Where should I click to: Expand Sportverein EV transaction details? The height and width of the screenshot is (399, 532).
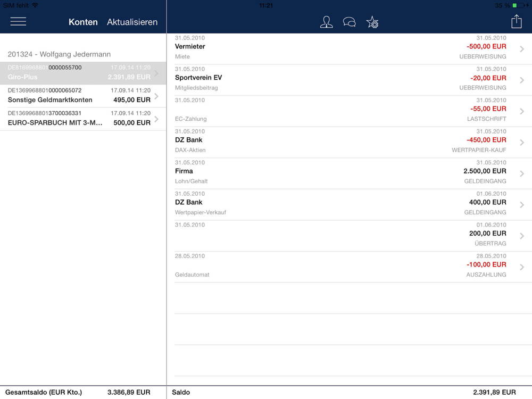click(x=522, y=80)
